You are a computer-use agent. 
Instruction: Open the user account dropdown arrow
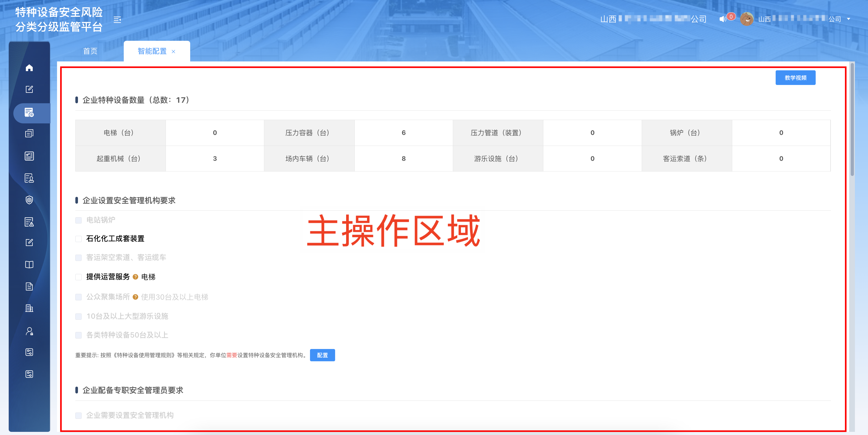[848, 19]
